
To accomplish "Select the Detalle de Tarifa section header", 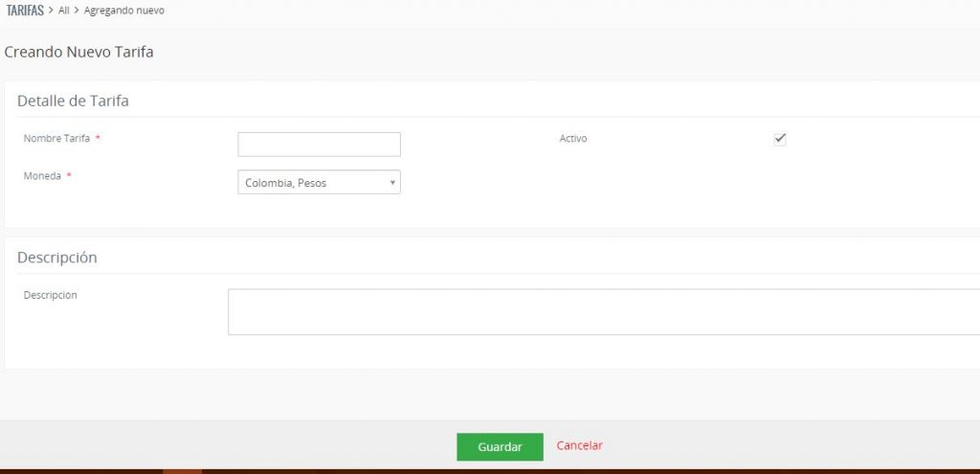I will tap(73, 101).
